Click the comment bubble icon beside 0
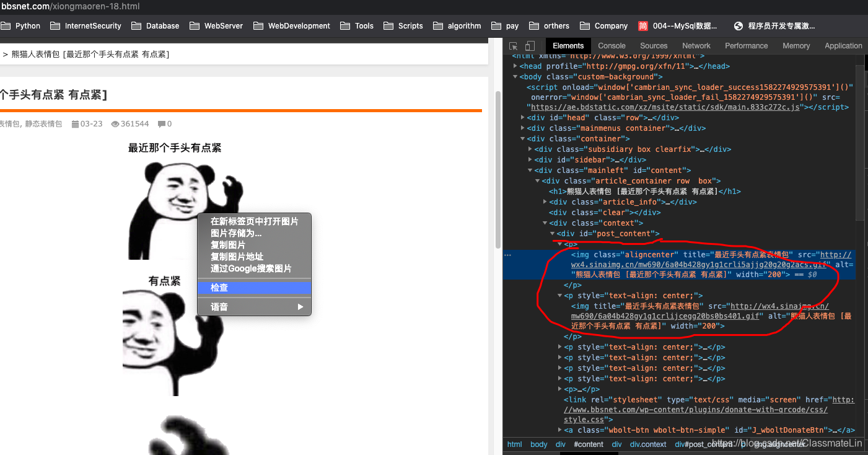Screen dimensions: 868x455 pos(162,124)
